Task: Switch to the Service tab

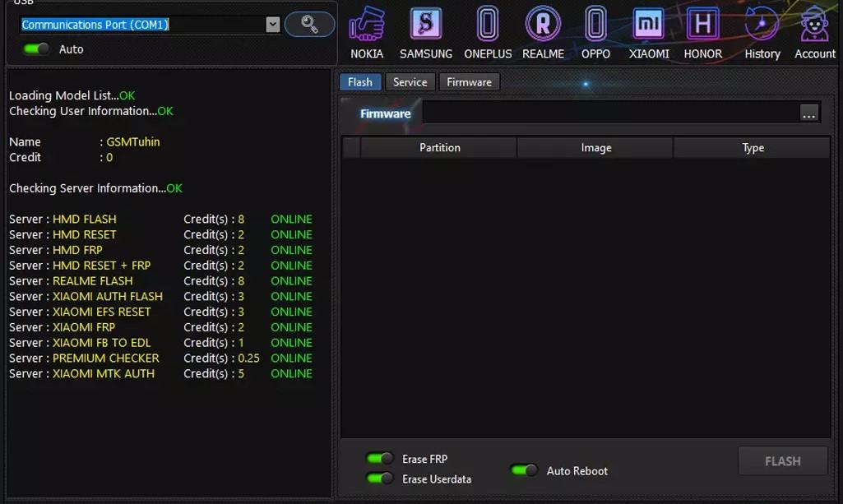Action: 410,81
